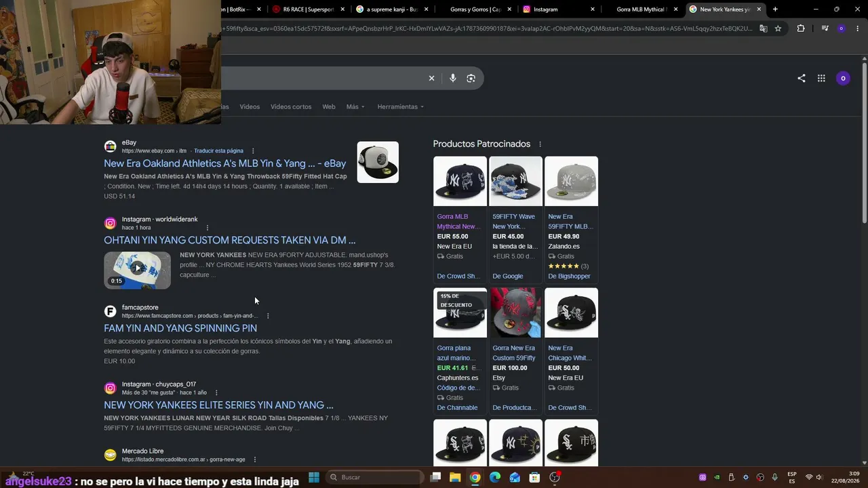The image size is (868, 488).
Task: Open the New Era Oakland Athletics eBay result
Action: [224, 163]
